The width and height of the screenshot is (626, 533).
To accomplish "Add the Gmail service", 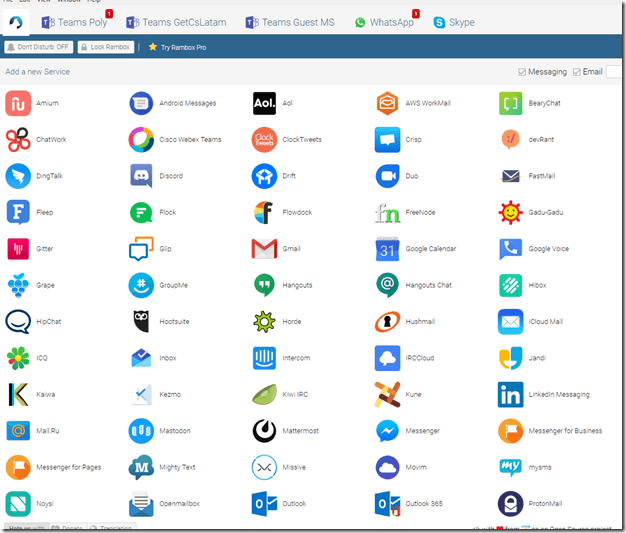I will [264, 249].
